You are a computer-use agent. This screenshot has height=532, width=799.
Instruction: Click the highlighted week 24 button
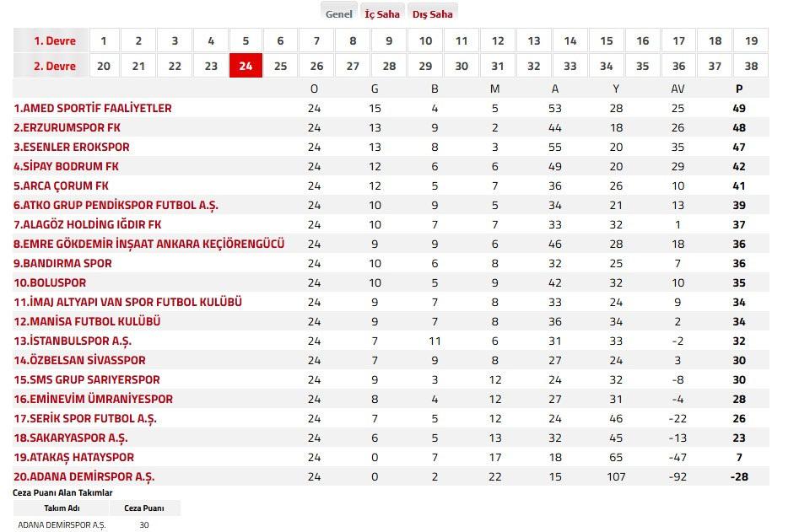coord(246,66)
